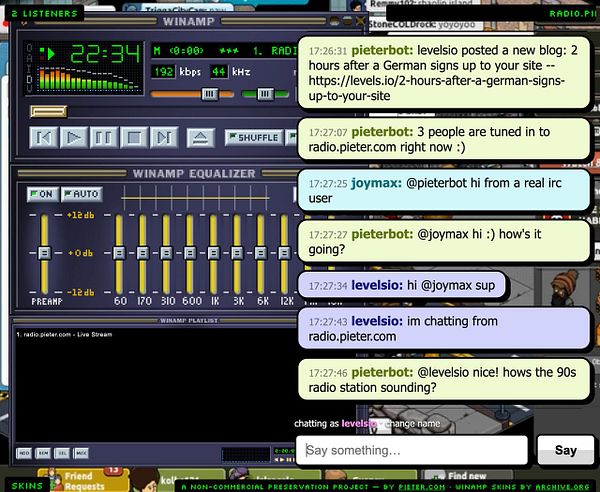Image resolution: width=600 pixels, height=492 pixels.
Task: Click the Say button
Action: tap(566, 450)
